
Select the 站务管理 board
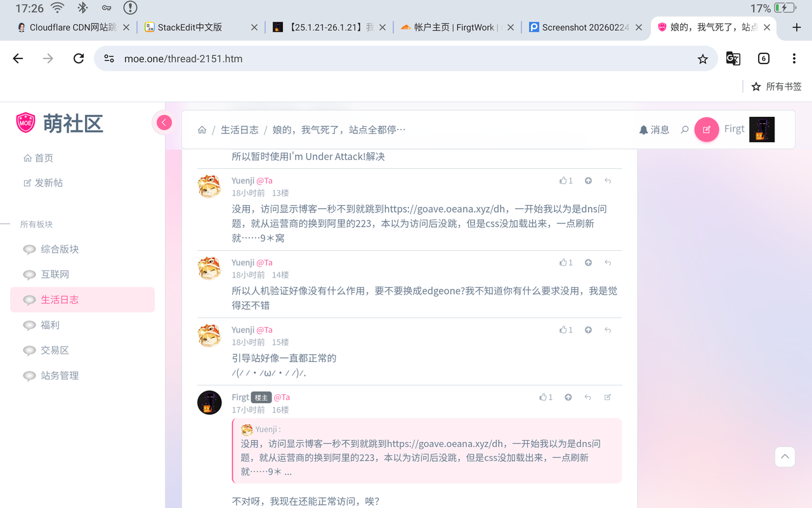tap(82, 376)
